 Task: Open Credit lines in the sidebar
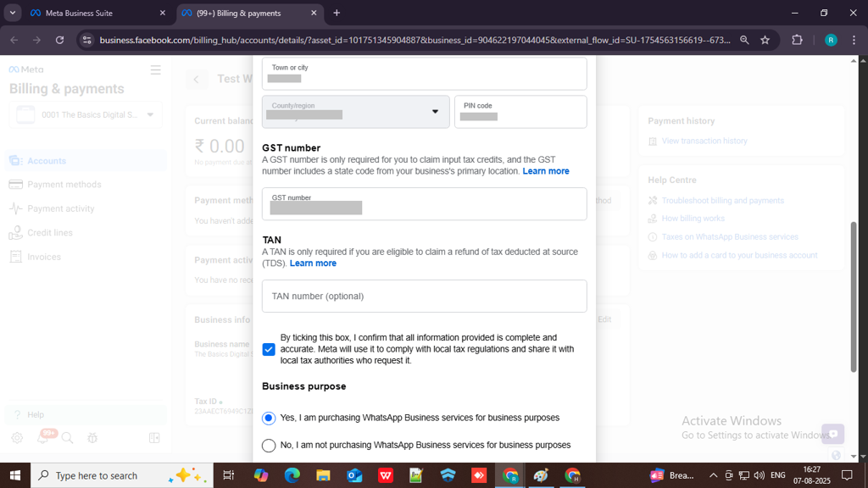click(x=86, y=233)
